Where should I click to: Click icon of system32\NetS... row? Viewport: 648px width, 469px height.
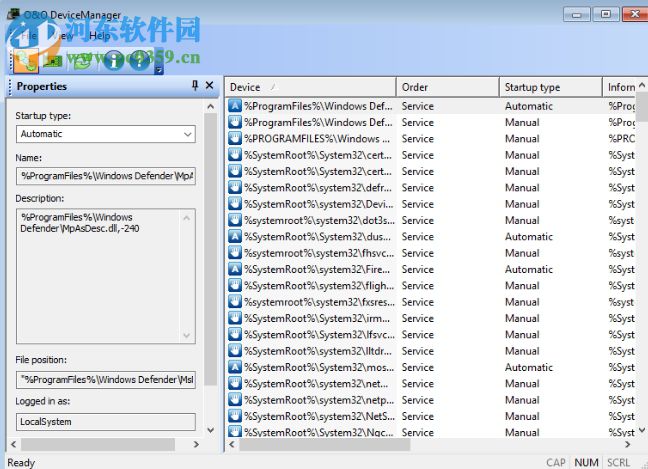[235, 416]
